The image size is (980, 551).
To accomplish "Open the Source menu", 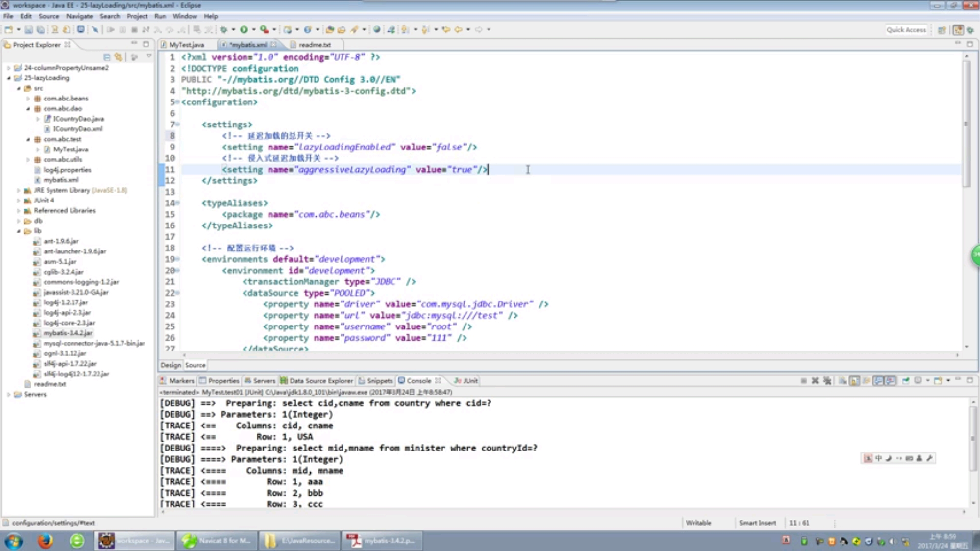I will coord(49,16).
